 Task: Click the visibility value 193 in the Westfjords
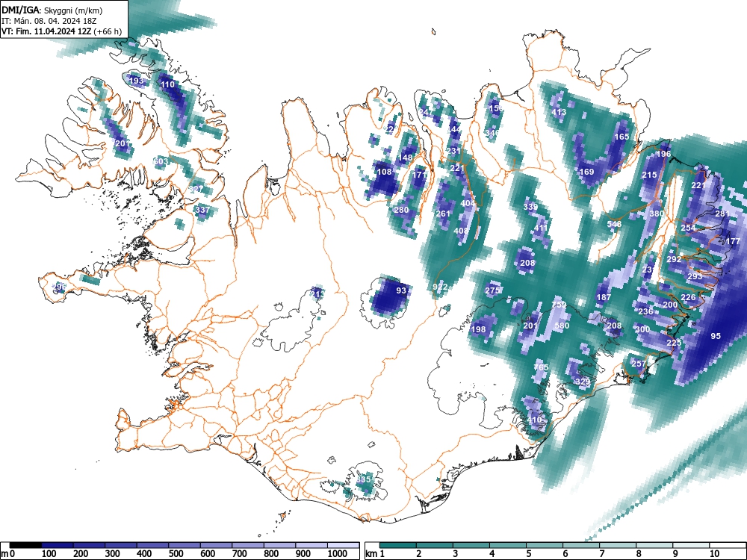tap(136, 81)
